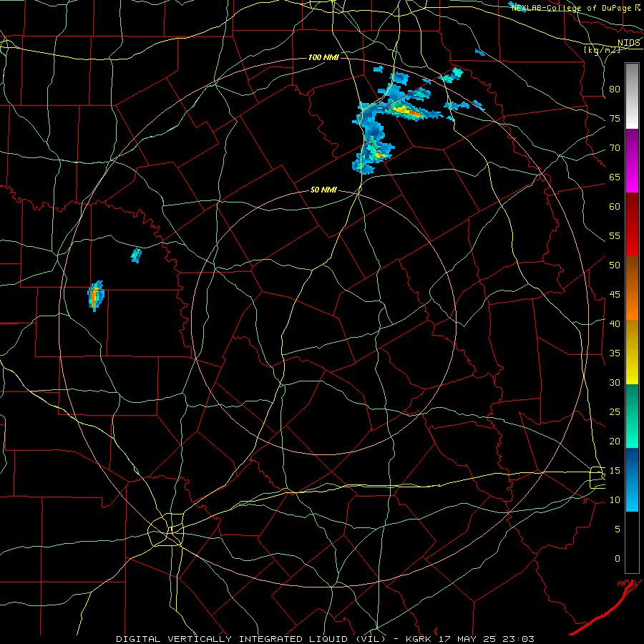Click the 40 value on the scale

click(615, 323)
